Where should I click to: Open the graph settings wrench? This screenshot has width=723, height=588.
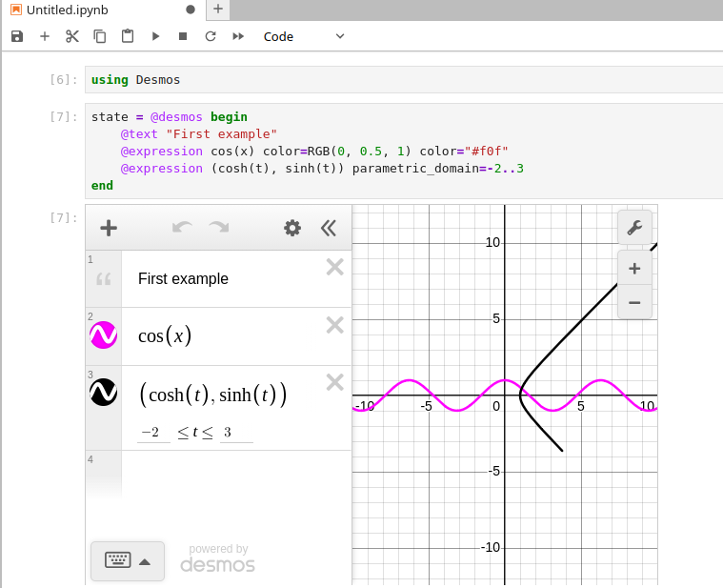(634, 228)
